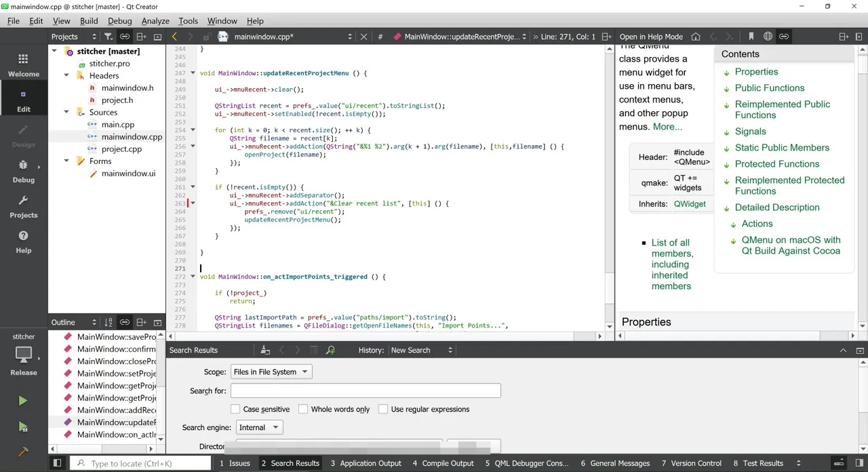Click the Type to locate field

point(141,463)
